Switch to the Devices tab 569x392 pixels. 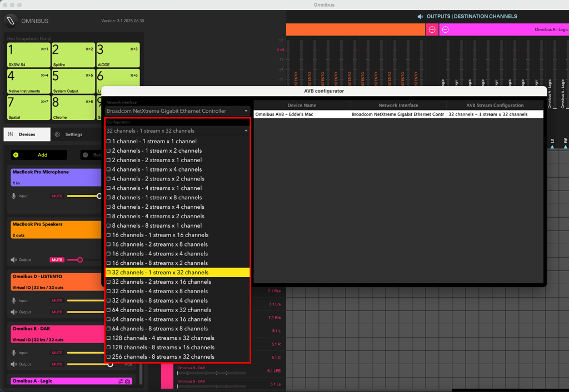pos(27,134)
